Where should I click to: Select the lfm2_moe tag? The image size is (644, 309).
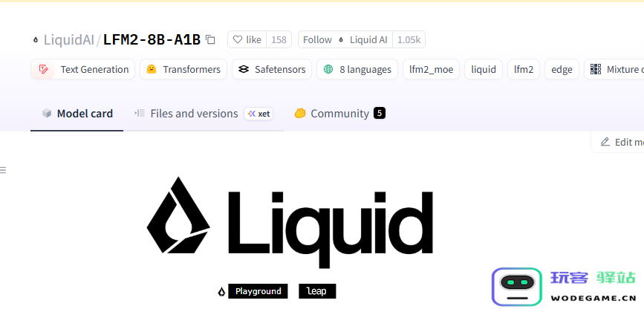[431, 69]
